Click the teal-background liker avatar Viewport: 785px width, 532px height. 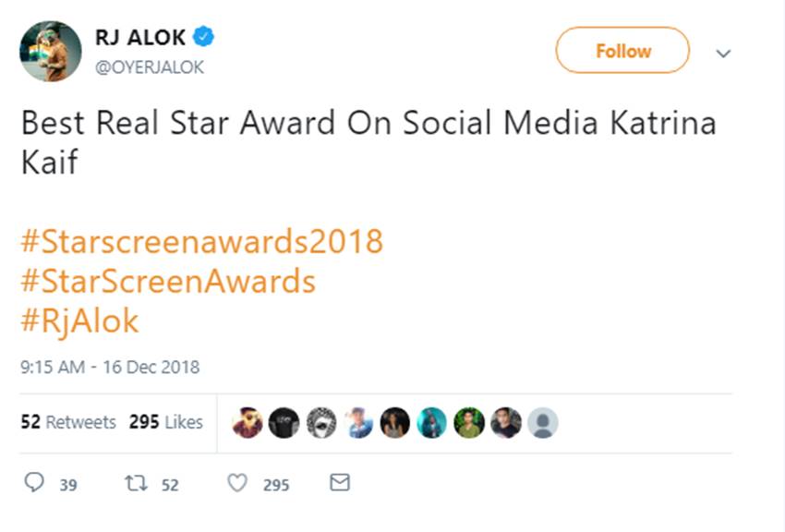pyautogui.click(x=432, y=423)
